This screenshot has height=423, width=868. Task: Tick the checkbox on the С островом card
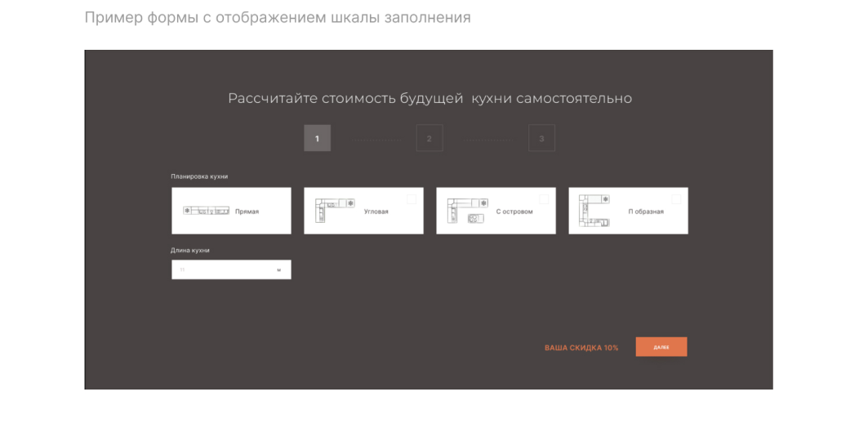[x=544, y=199]
